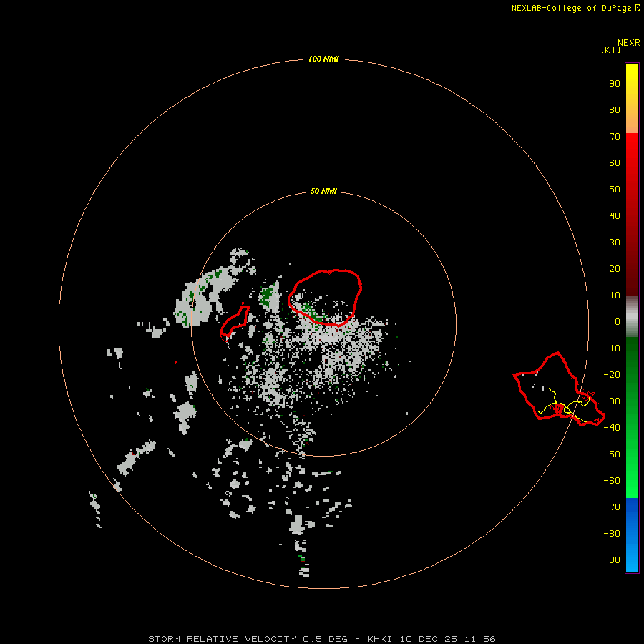This screenshot has width=644, height=644.
Task: Click the 100 NMI range ring label
Action: click(x=323, y=59)
